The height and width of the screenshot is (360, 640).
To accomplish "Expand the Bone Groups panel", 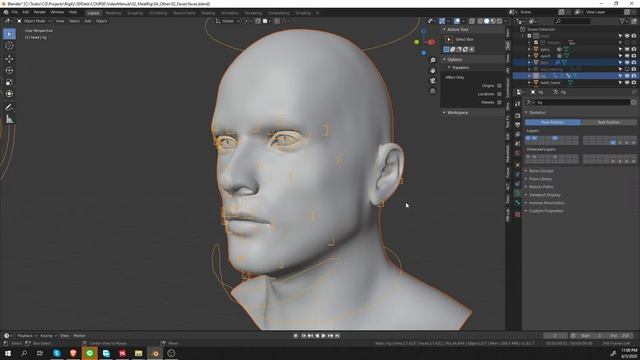I will [x=541, y=171].
